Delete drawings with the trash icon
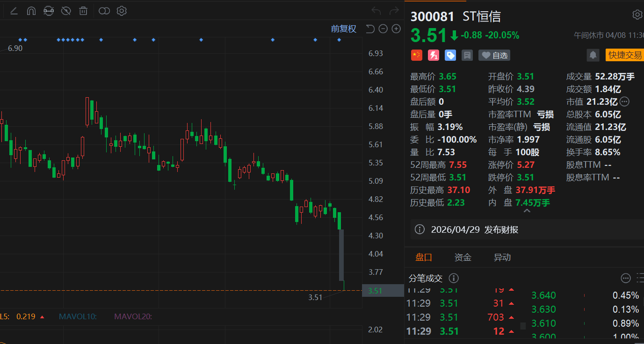This screenshot has height=344, width=644. (83, 11)
